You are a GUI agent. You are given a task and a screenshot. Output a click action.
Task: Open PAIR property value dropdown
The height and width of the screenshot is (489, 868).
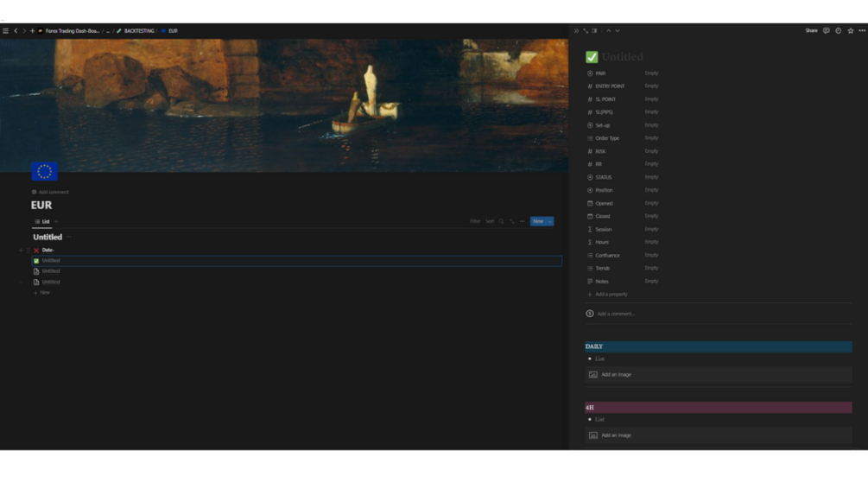(651, 73)
